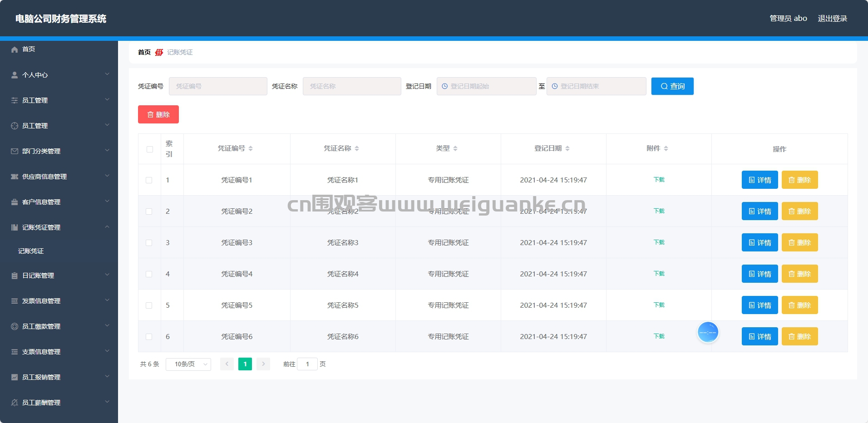Click 退出登录 to log out
This screenshot has height=423, width=868.
click(833, 19)
